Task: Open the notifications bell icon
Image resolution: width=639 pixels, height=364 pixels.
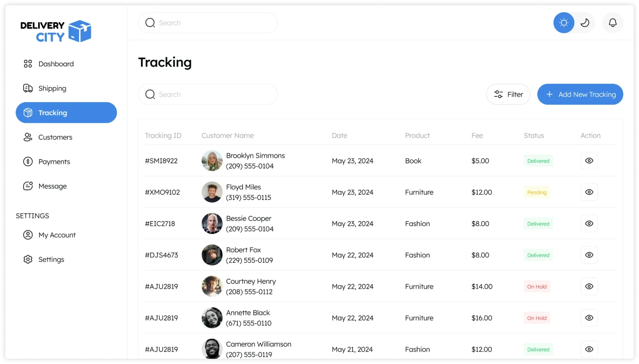Action: tap(612, 23)
